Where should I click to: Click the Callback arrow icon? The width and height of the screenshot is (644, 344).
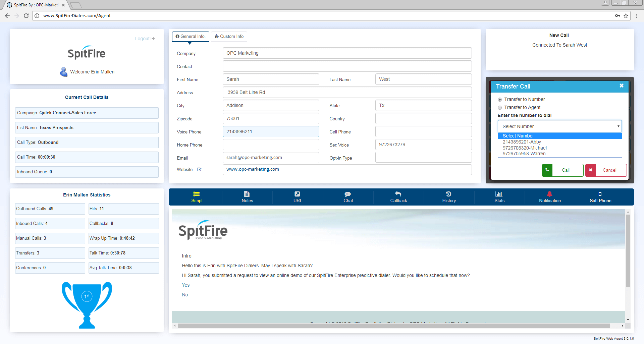398,194
